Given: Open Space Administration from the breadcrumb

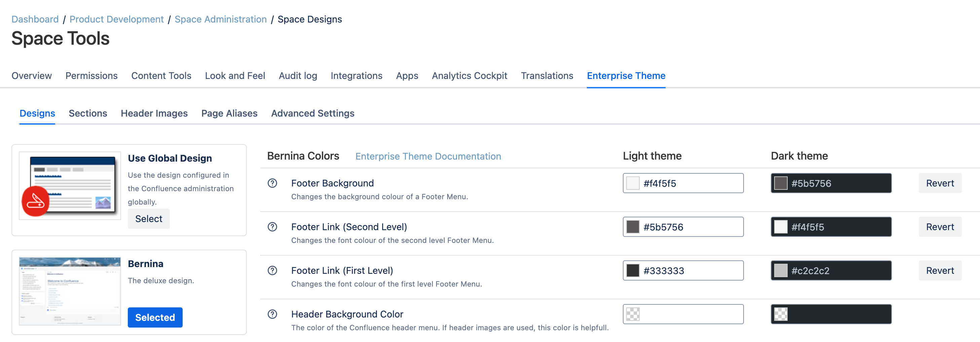Looking at the screenshot, I should [x=221, y=19].
